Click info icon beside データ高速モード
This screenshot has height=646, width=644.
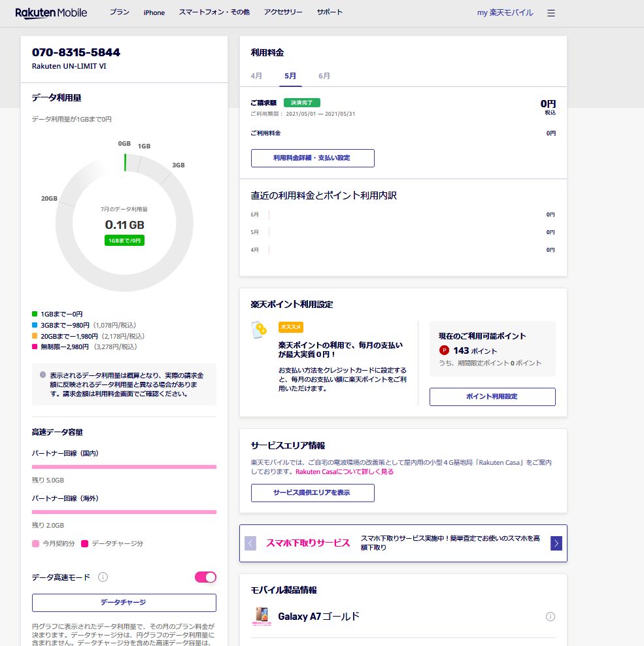coord(103,577)
